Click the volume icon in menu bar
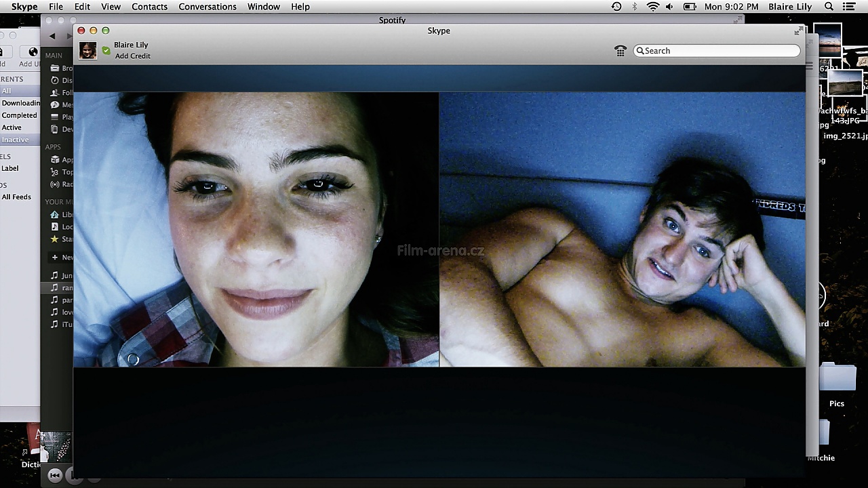Viewport: 868px width, 488px height. (x=669, y=7)
